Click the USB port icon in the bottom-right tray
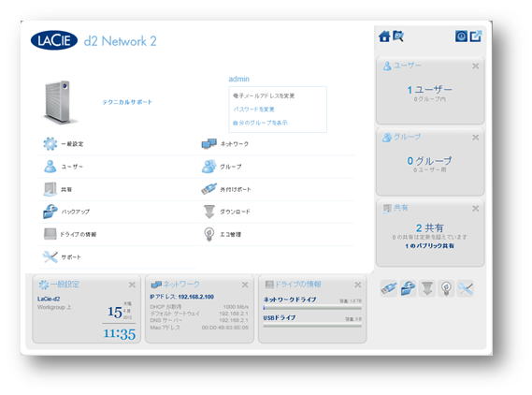 tap(389, 288)
